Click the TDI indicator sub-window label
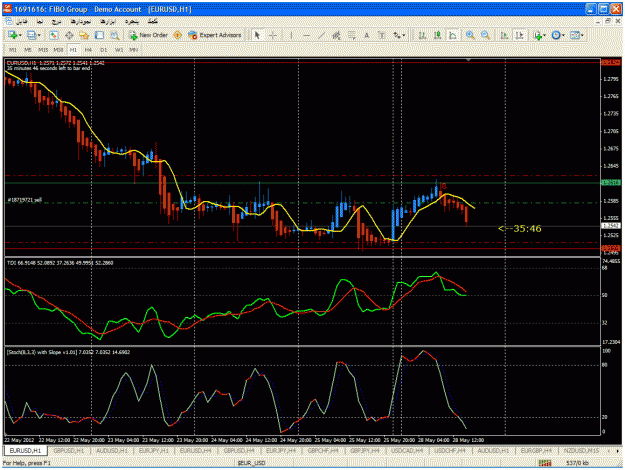Screen dimensions: 625x470 60,263
